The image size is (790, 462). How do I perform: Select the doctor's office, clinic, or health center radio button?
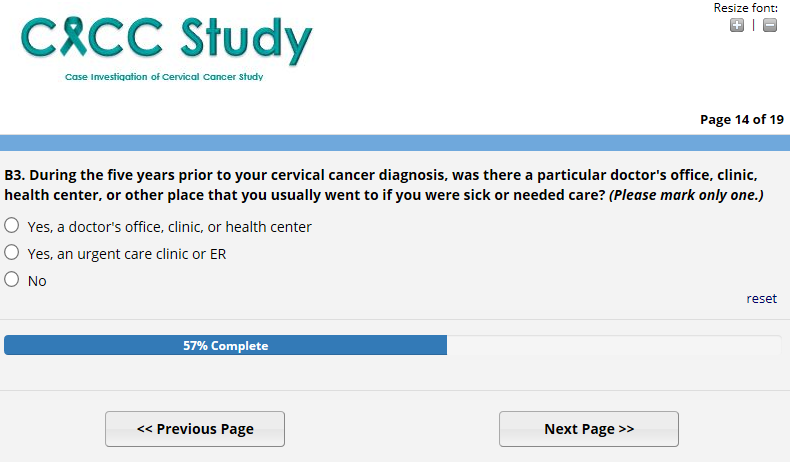(x=12, y=226)
